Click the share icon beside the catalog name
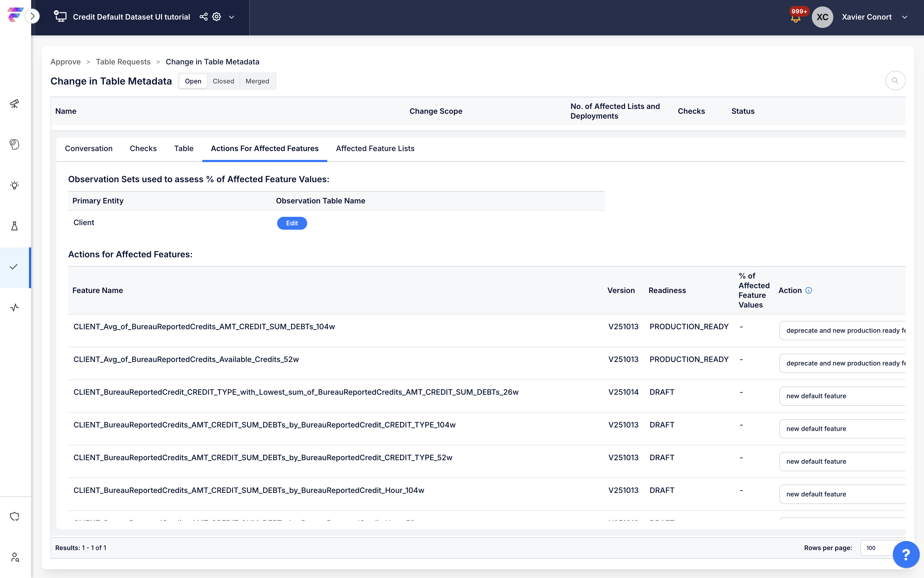The width and height of the screenshot is (924, 578). click(204, 17)
